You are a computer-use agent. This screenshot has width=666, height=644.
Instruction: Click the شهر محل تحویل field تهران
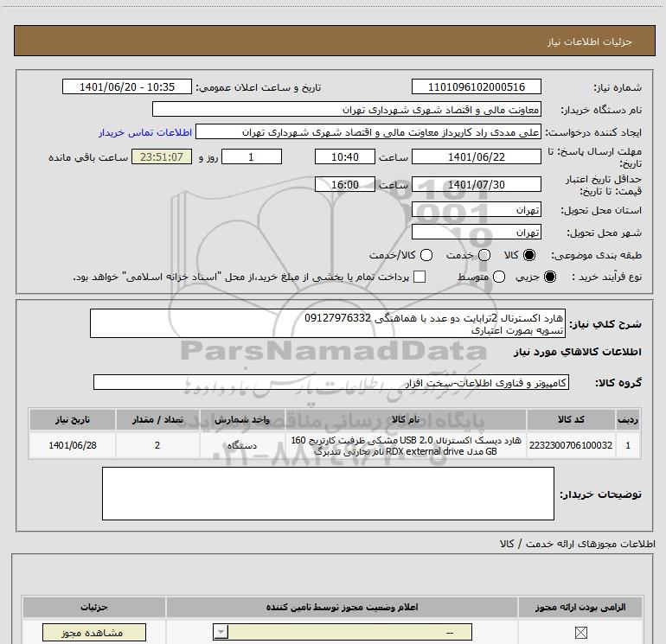(x=476, y=233)
